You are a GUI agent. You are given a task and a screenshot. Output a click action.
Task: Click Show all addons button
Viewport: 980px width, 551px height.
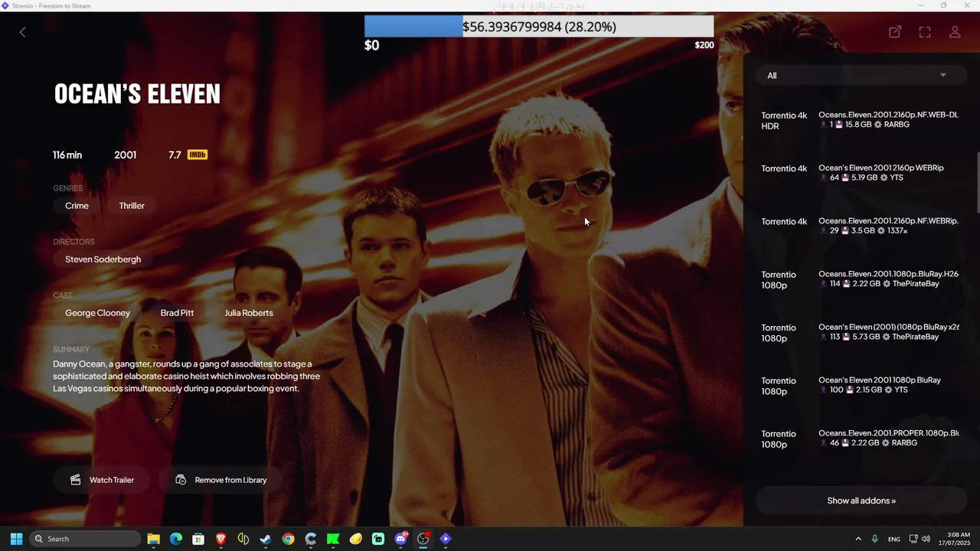(861, 500)
